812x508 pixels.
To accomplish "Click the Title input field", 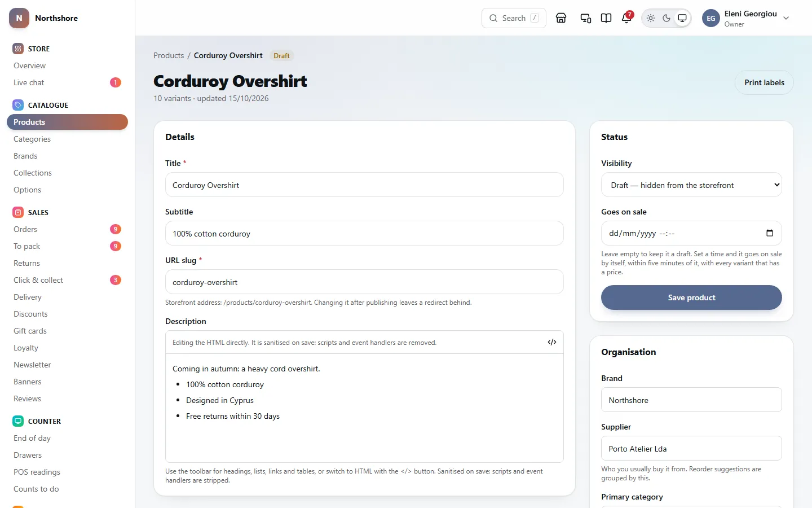I will tap(364, 185).
